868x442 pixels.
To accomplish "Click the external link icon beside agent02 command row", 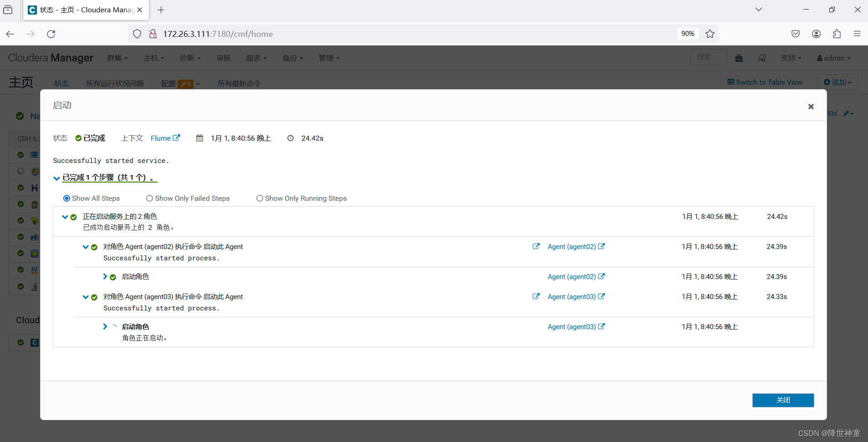I will [536, 246].
